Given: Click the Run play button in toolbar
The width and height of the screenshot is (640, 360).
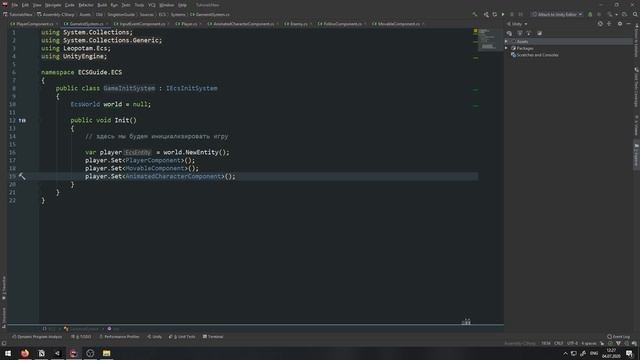Looking at the screenshot, I should [503, 14].
